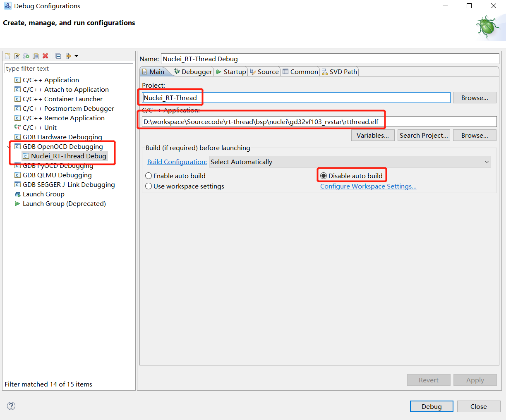Click the type filter text field
Image resolution: width=506 pixels, height=420 pixels.
(x=69, y=69)
